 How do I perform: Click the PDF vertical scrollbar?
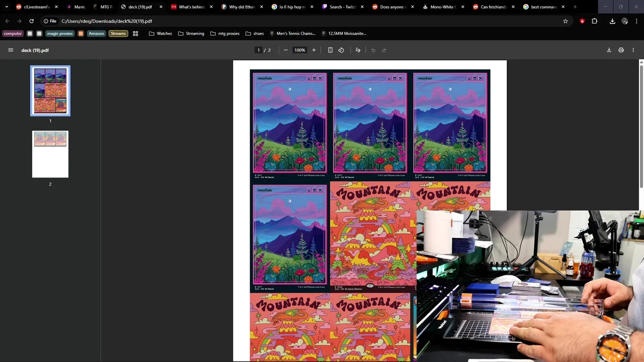point(641,126)
